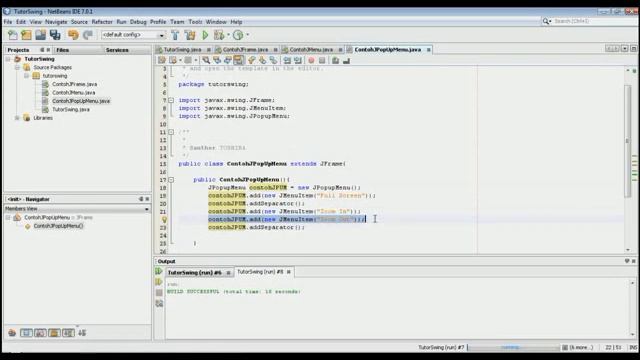
Task: Click the editor Find Selection magnifier icon
Action: [x=206, y=60]
